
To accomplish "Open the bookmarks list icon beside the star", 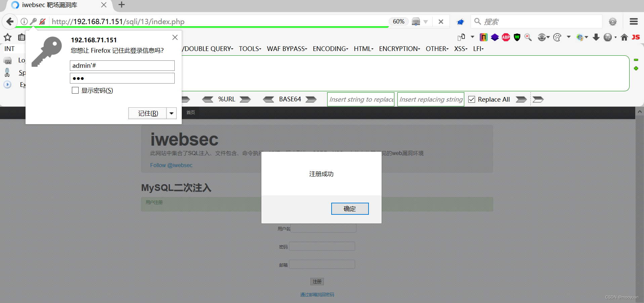I will point(22,37).
